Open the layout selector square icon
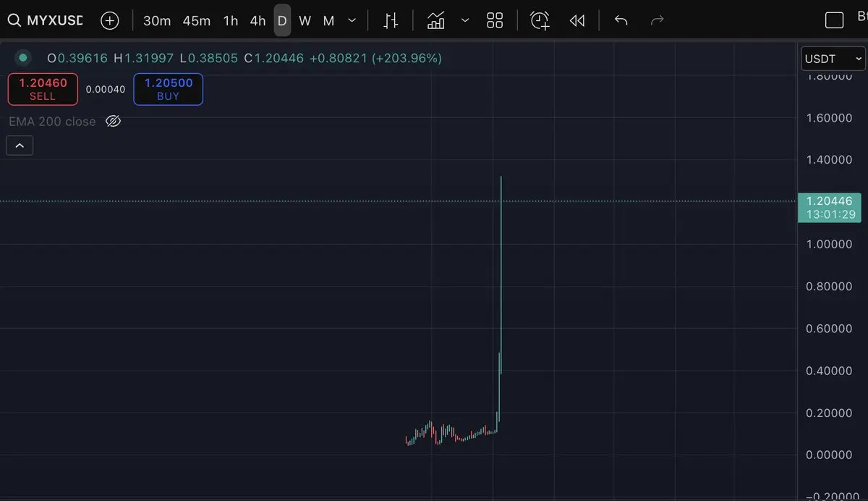Screen dimensions: 868x501 tap(834, 20)
